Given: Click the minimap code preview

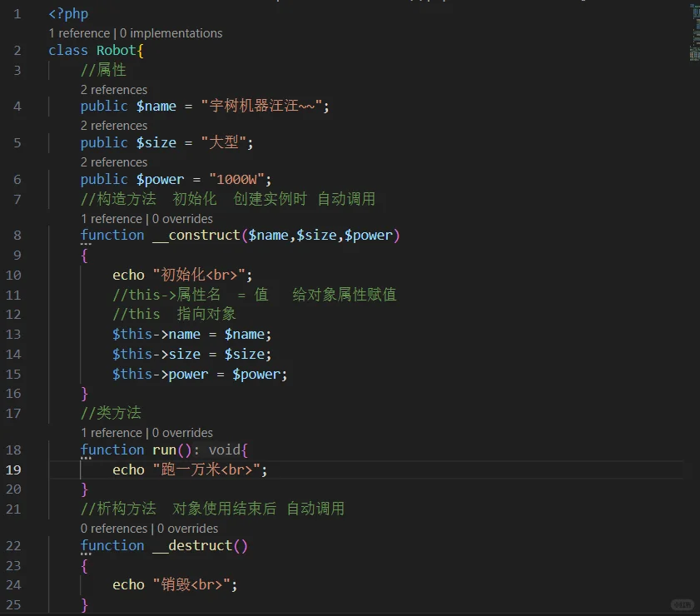Looking at the screenshot, I should [x=694, y=33].
